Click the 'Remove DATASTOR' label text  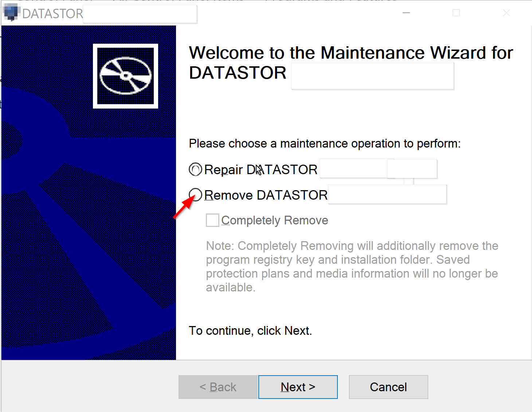click(x=266, y=195)
